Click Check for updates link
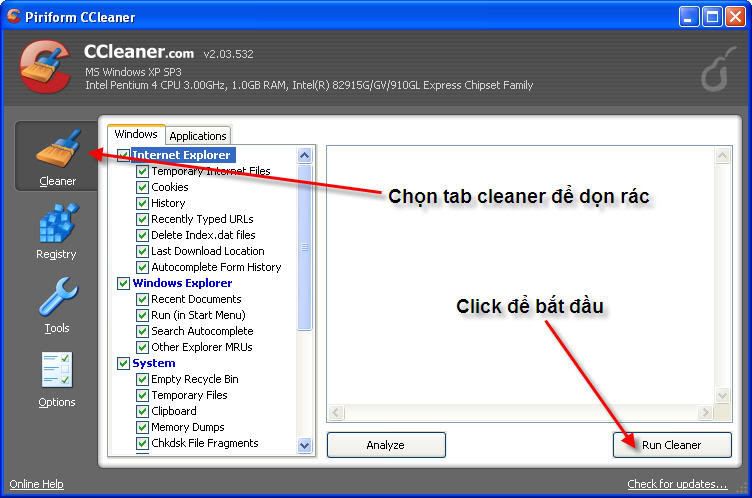 (x=677, y=484)
